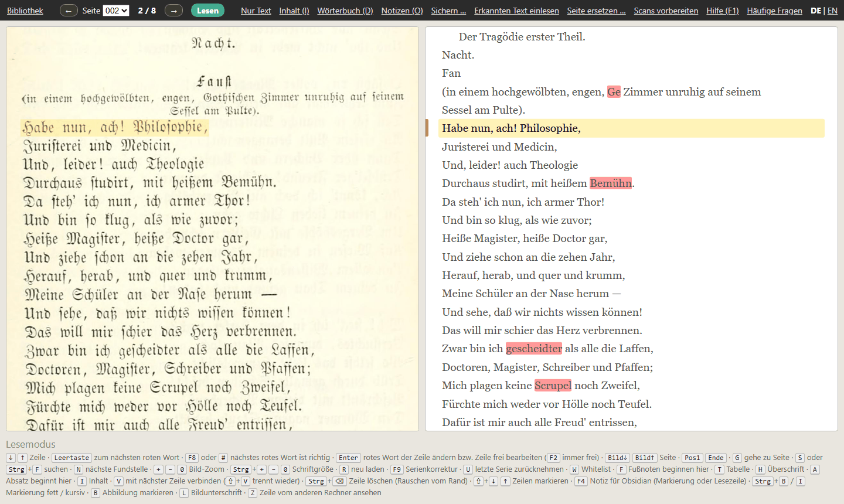Click Sichern ... to save
Image resolution: width=844 pixels, height=504 pixels.
[x=448, y=11]
